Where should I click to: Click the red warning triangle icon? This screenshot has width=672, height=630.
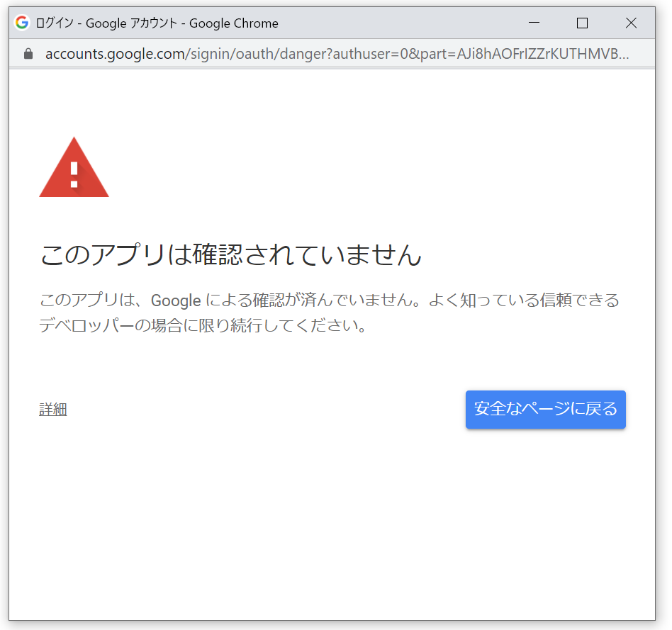point(74,167)
